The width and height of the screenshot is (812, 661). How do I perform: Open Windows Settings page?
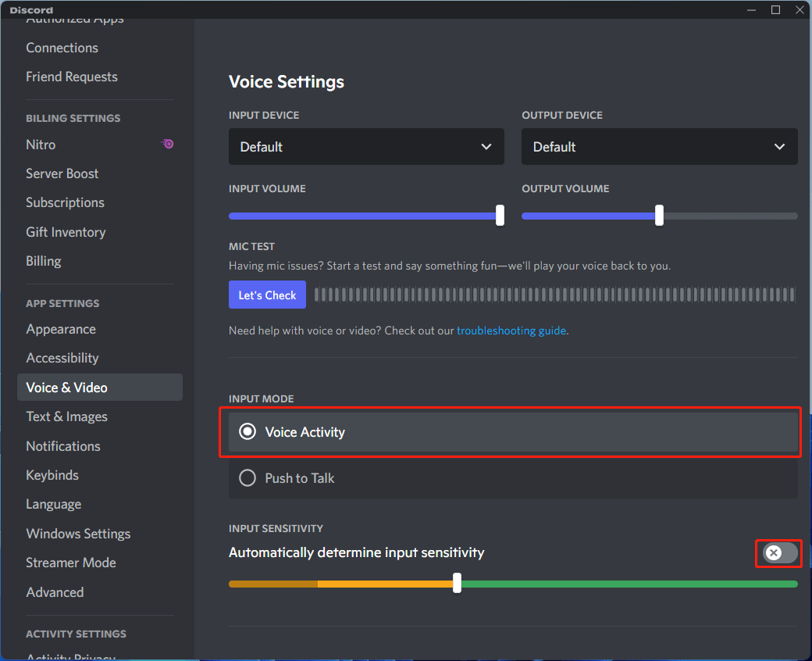click(78, 534)
